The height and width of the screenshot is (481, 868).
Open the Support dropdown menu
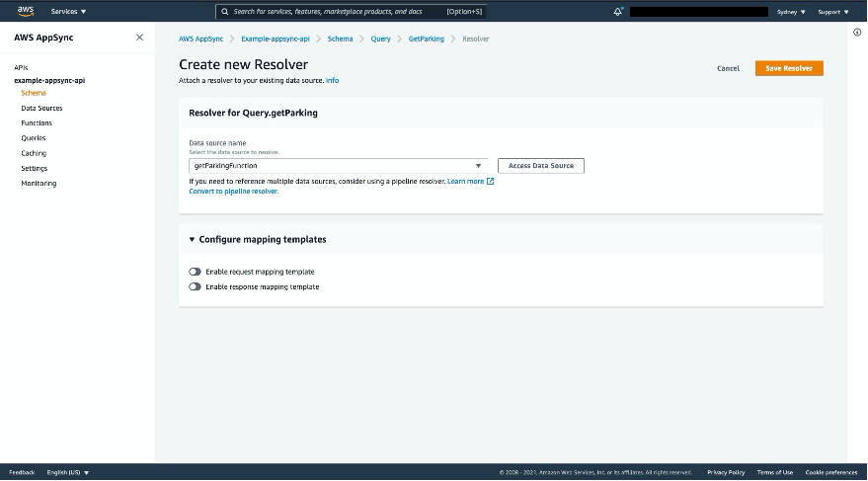tap(833, 12)
